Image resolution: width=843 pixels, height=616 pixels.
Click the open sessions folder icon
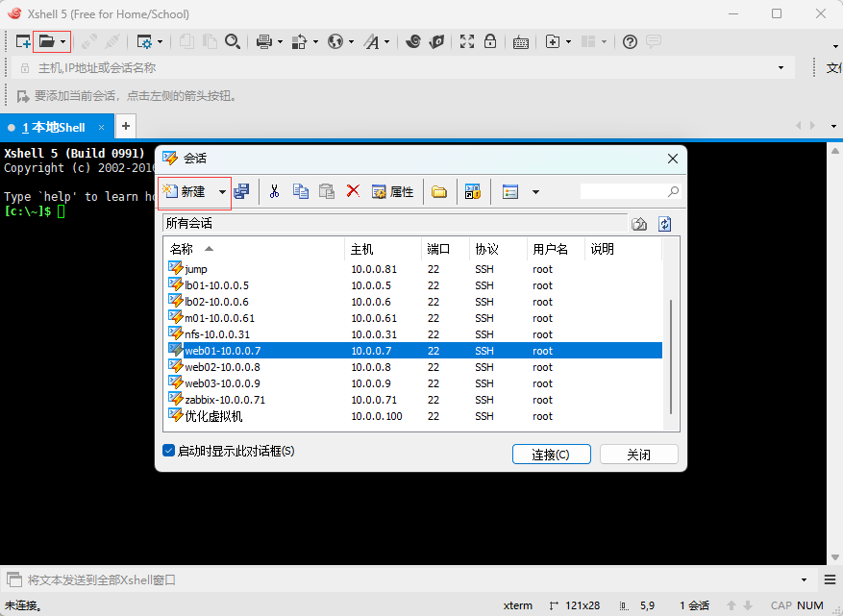47,41
